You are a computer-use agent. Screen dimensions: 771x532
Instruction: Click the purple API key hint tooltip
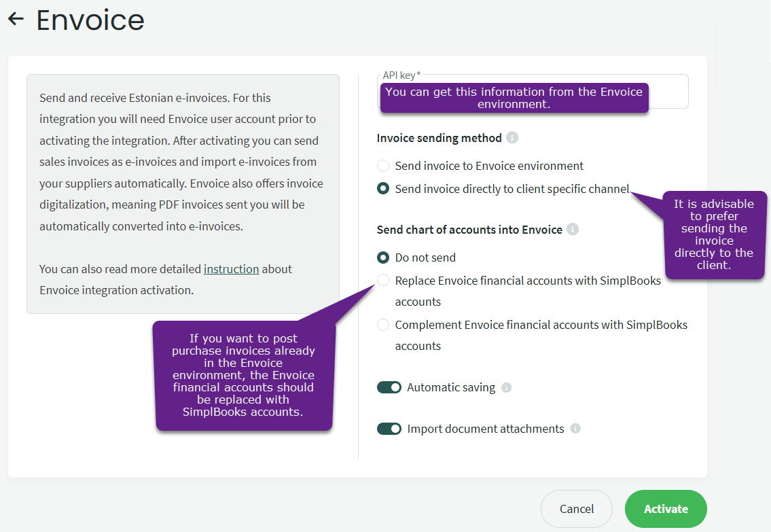coord(514,98)
